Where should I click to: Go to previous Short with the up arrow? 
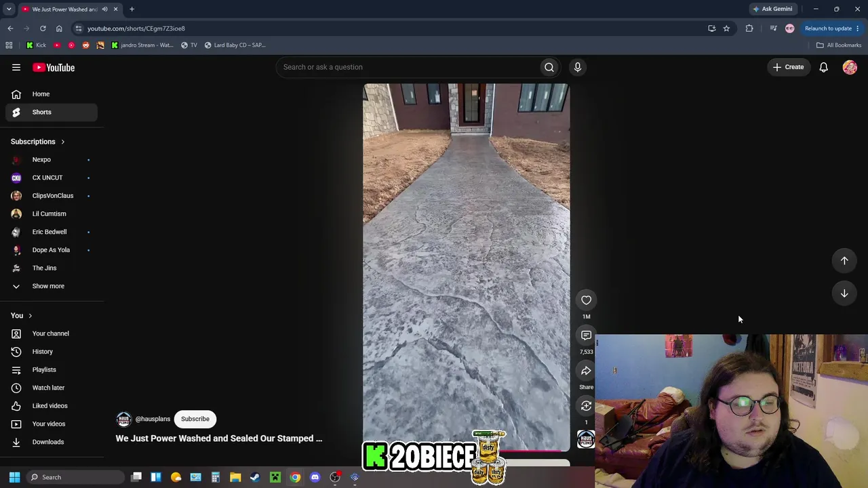point(844,261)
